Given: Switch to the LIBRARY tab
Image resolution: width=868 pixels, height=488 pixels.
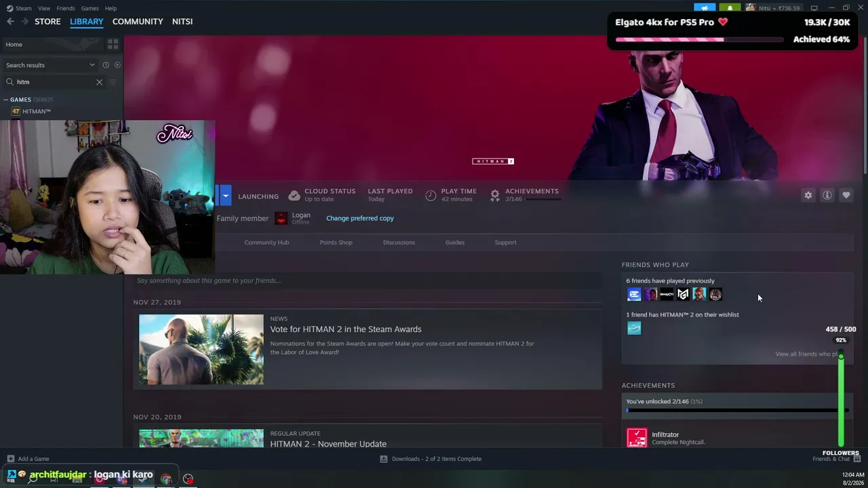Looking at the screenshot, I should point(87,22).
